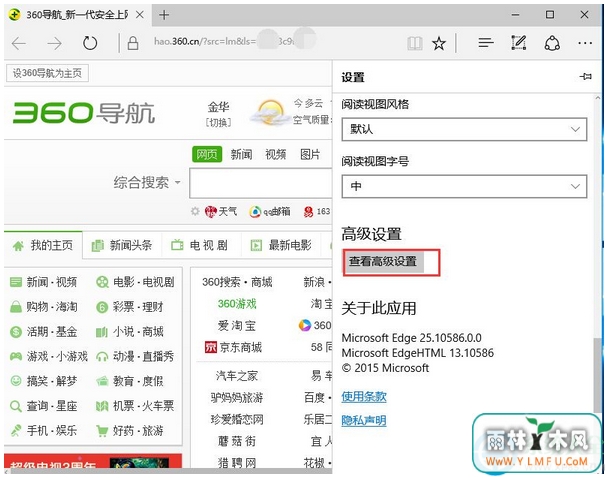Close the 360导航 browser tab
This screenshot has height=478, width=607.
click(x=140, y=15)
